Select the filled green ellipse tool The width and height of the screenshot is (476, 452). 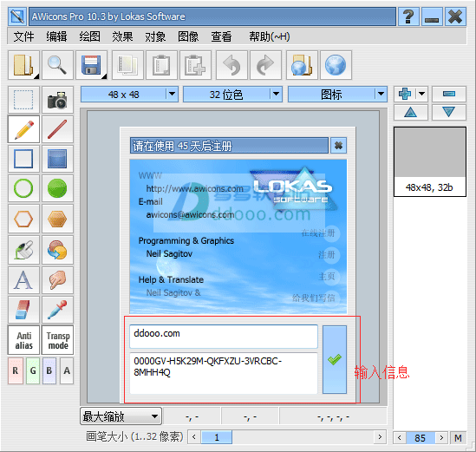(57, 188)
